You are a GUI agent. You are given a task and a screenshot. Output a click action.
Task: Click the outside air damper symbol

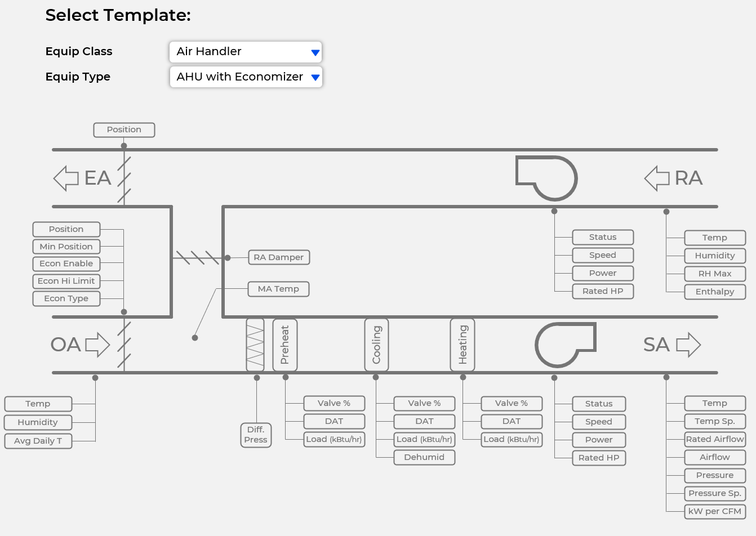tap(123, 345)
